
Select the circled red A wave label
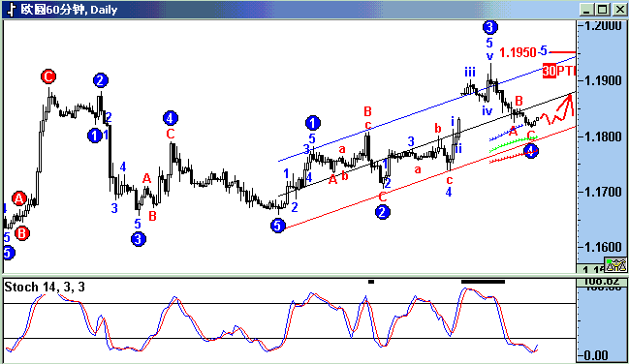click(x=19, y=198)
